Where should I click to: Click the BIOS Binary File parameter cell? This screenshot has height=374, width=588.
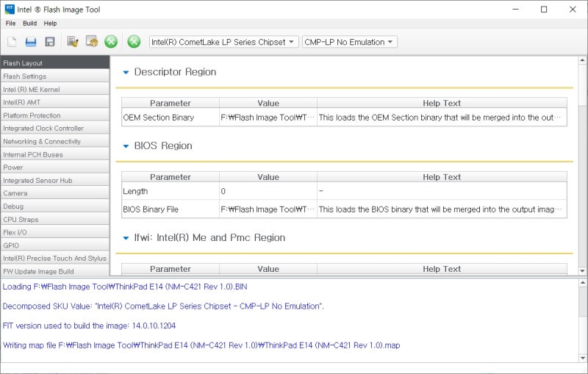pyautogui.click(x=171, y=209)
